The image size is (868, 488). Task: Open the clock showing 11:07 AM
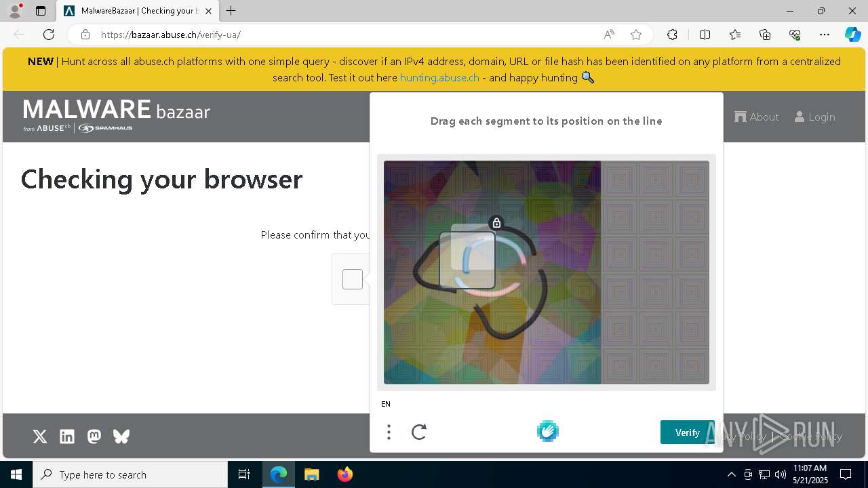pyautogui.click(x=810, y=474)
